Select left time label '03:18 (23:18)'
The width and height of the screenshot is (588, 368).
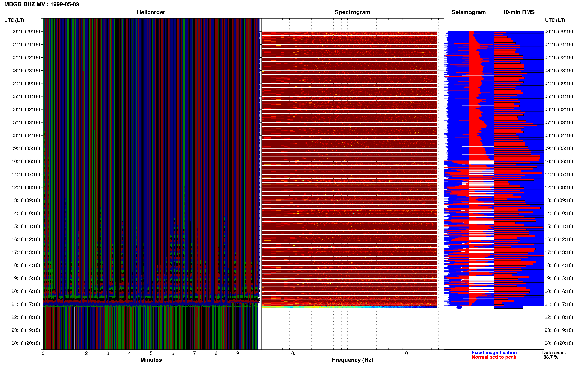(26, 71)
